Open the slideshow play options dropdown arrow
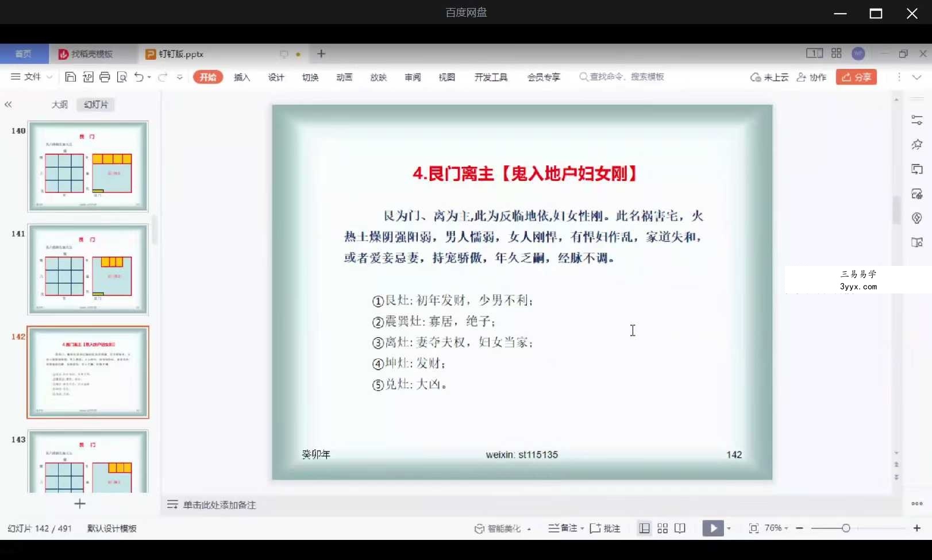The image size is (932, 560). tap(729, 529)
